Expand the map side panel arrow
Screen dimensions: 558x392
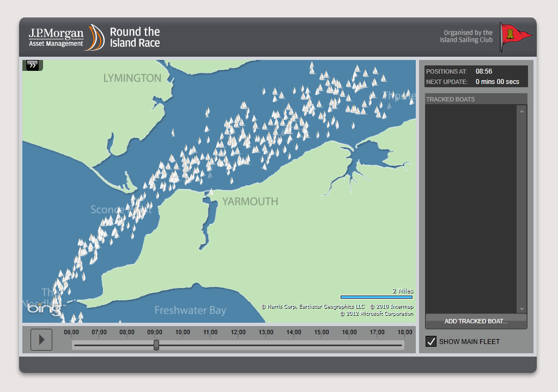coord(33,65)
